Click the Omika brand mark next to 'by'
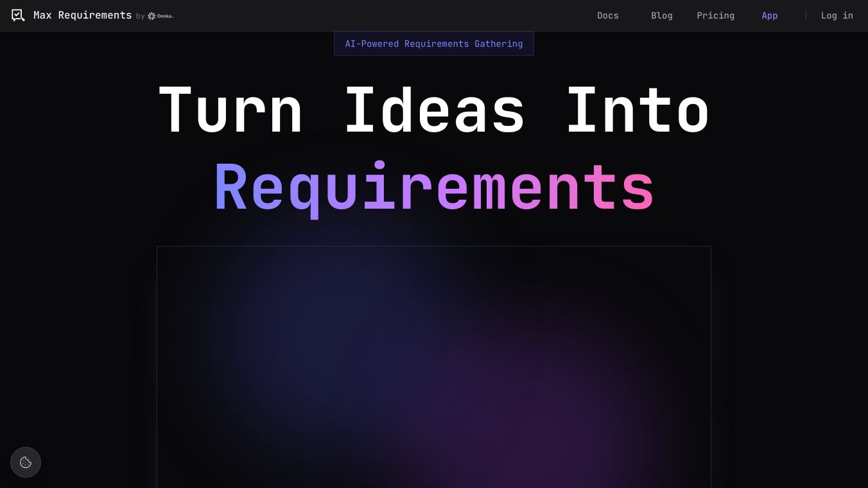The image size is (868, 488). 152,16
